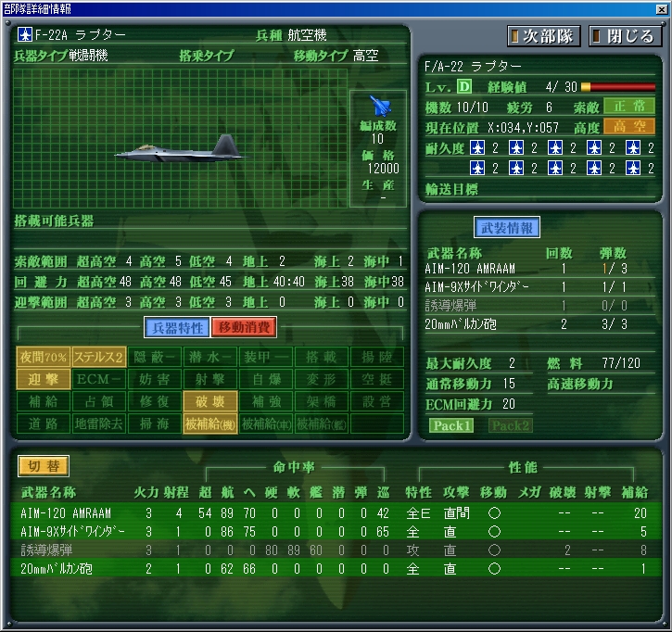Click the 被補給(車) trait cell
The width and height of the screenshot is (672, 632).
tap(266, 424)
